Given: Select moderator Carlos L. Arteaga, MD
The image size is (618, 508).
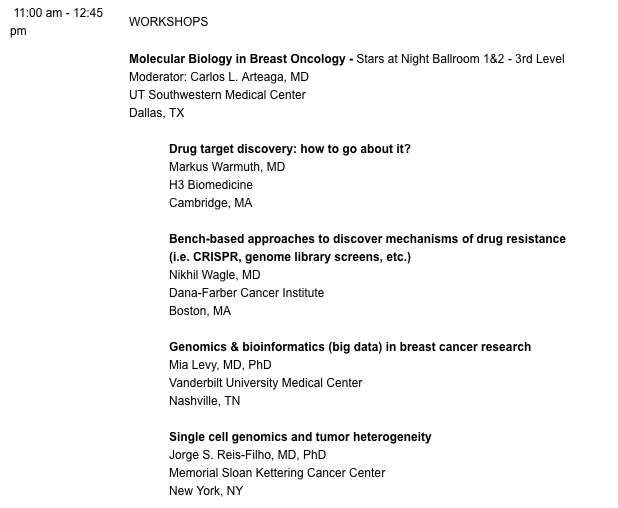Looking at the screenshot, I should pyautogui.click(x=218, y=77).
